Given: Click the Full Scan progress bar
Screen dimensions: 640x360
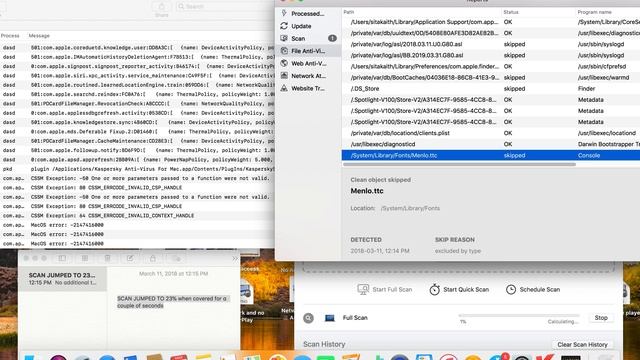Looking at the screenshot, I should pyautogui.click(x=519, y=316).
